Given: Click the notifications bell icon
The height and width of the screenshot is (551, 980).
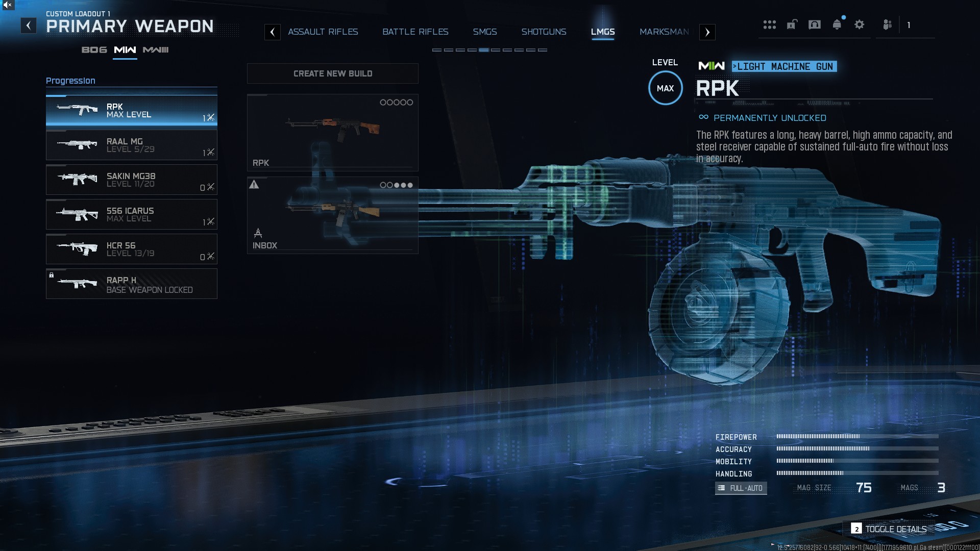Looking at the screenshot, I should click(837, 24).
